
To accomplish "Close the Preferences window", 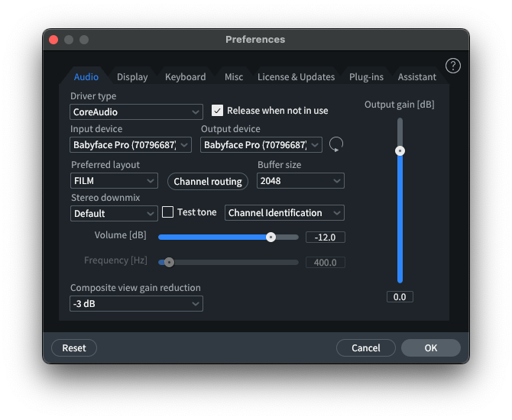I will 53,40.
